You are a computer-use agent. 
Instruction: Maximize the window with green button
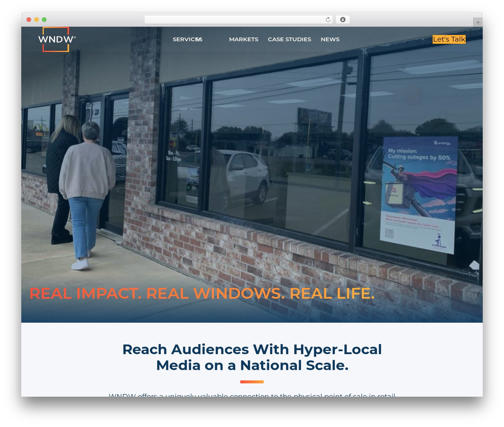coord(44,20)
